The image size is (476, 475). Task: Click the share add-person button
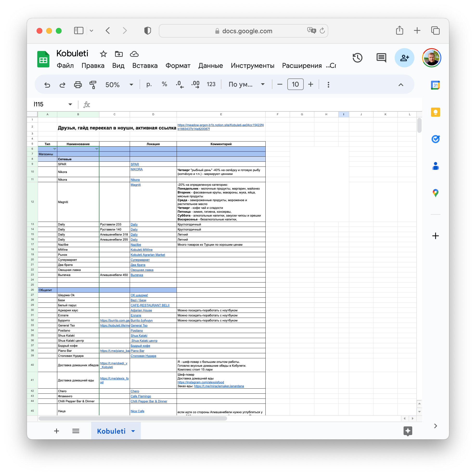404,58
